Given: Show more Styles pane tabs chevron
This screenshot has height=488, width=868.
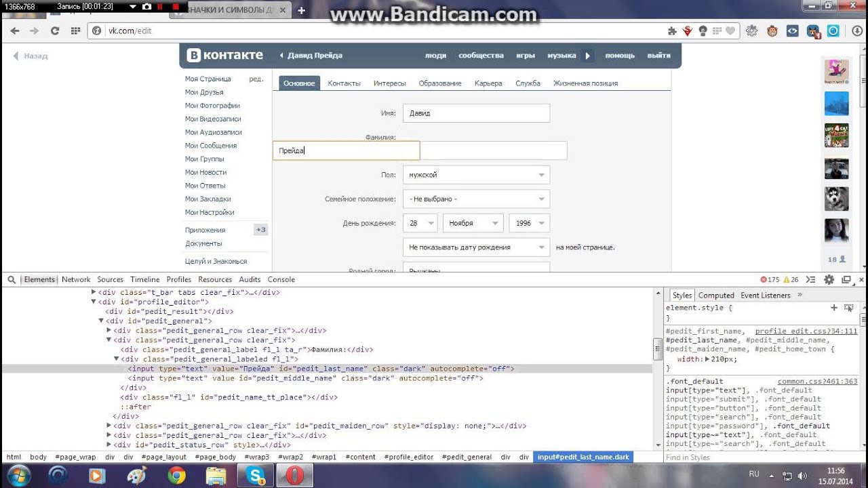Looking at the screenshot, I should pyautogui.click(x=800, y=295).
